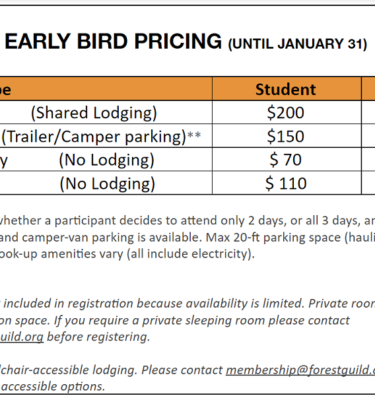Click the (Trailer/Camper parking) cell
This screenshot has width=375, height=400.
(94, 137)
